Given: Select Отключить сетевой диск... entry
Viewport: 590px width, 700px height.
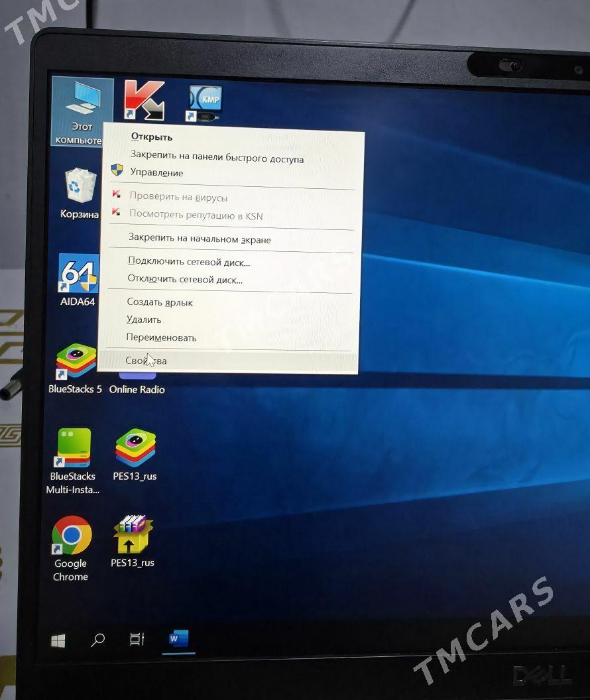Looking at the screenshot, I should [230, 280].
